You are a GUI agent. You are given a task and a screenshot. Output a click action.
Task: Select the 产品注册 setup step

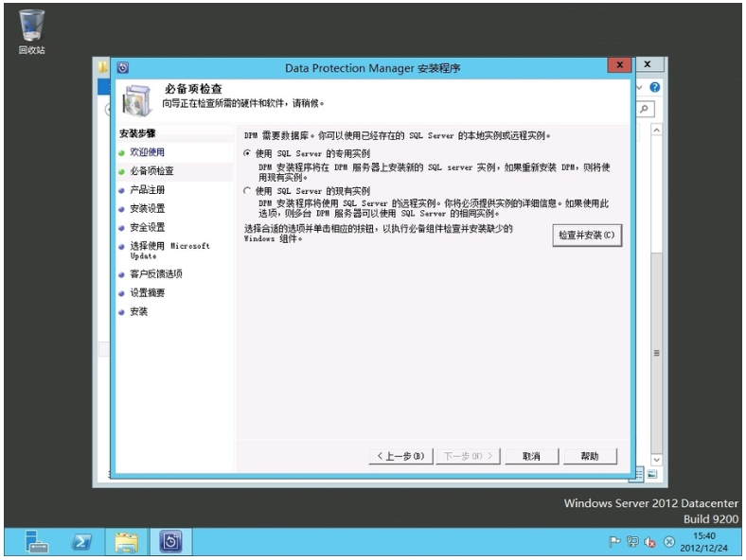coord(147,190)
